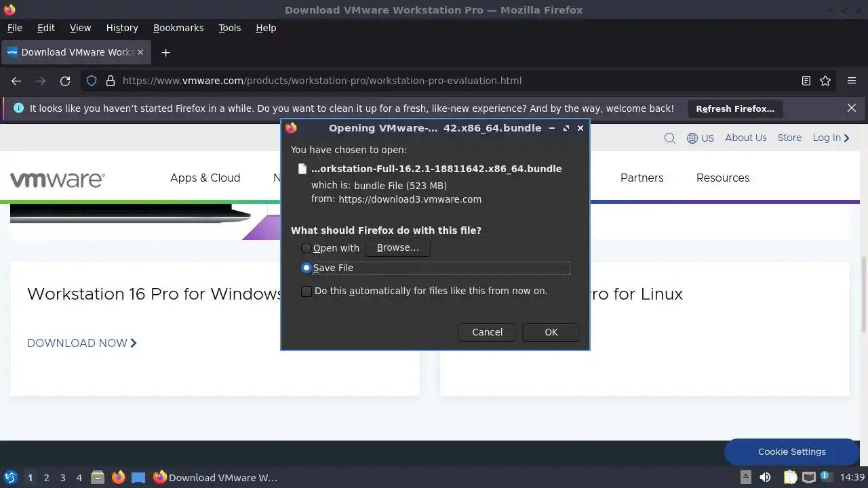Open the Bookmarks menu

178,28
